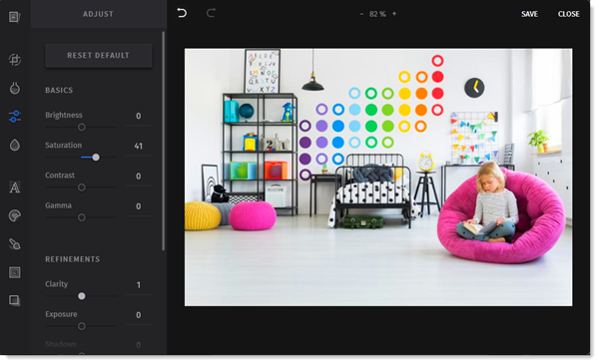Screen dimensions: 599x364
Task: Zoom out with the minus button
Action: 361,14
